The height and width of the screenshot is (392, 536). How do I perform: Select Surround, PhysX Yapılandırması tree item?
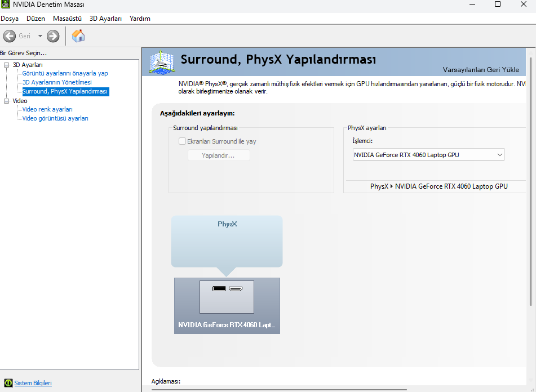point(65,91)
